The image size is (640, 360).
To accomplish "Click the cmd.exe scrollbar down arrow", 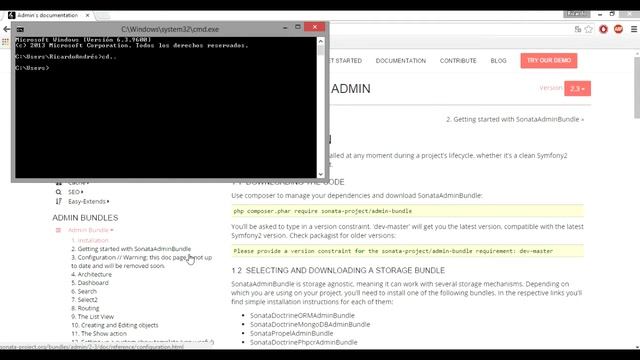I will (x=321, y=174).
